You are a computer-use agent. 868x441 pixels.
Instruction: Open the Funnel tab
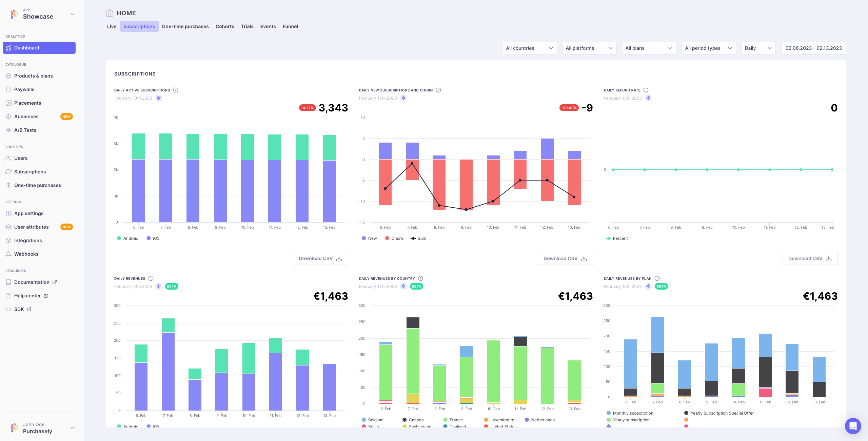[290, 26]
